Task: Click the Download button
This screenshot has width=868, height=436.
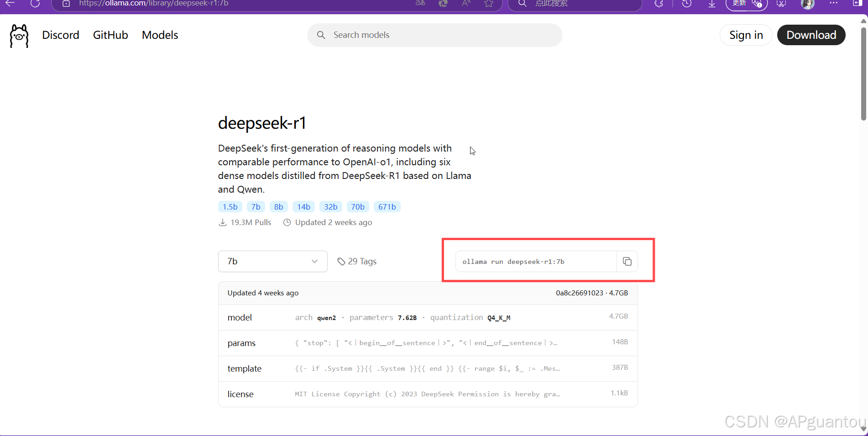Action: (x=811, y=35)
